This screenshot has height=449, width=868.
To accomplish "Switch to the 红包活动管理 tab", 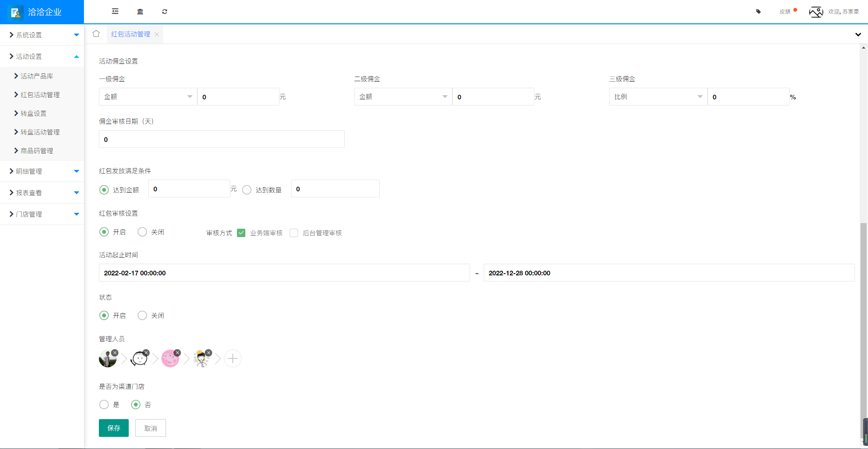I will (x=131, y=34).
